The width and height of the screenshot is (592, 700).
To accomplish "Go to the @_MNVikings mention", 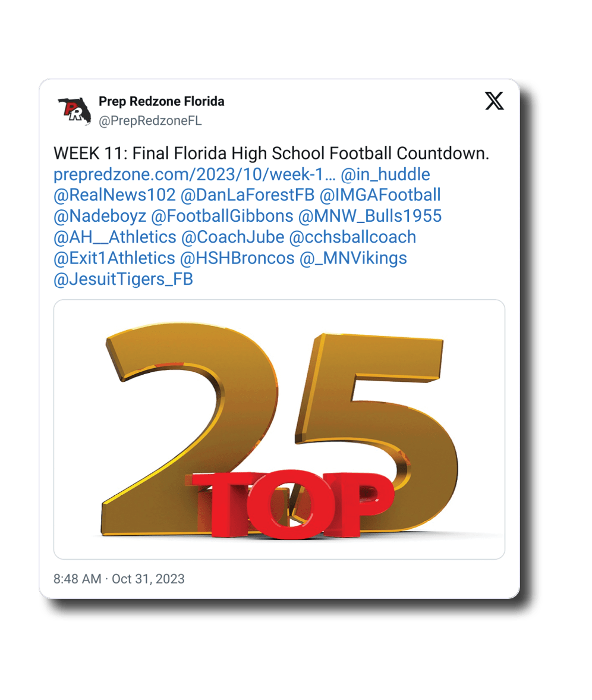I will pyautogui.click(x=353, y=258).
